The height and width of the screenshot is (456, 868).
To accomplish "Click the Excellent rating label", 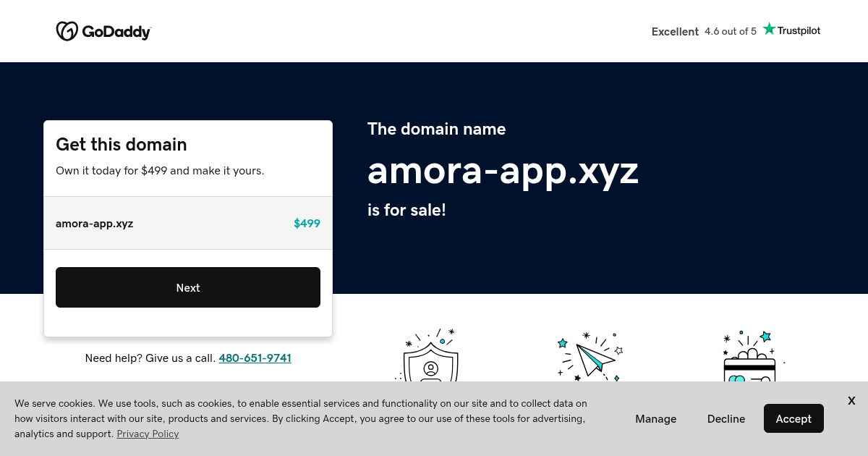I will pos(675,31).
